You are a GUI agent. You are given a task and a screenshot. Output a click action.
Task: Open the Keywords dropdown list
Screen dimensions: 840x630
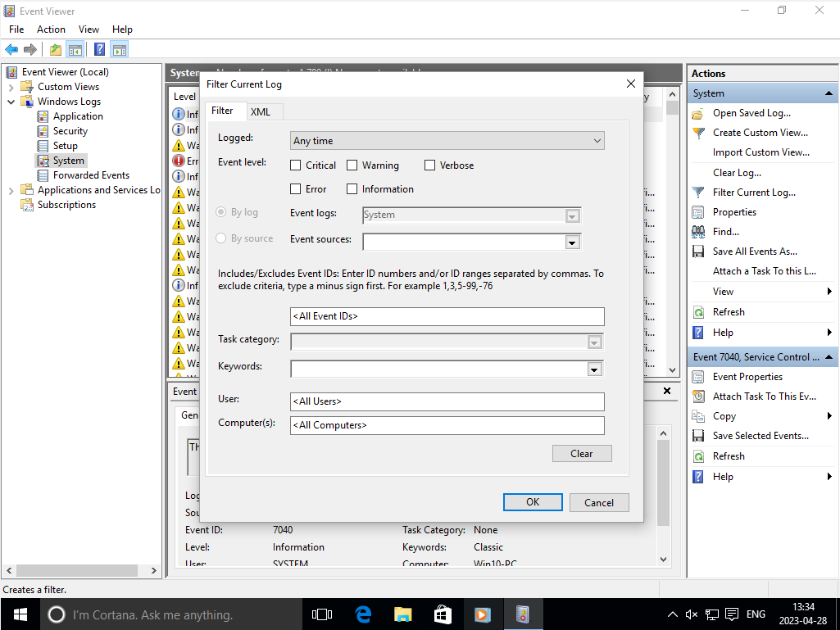594,369
